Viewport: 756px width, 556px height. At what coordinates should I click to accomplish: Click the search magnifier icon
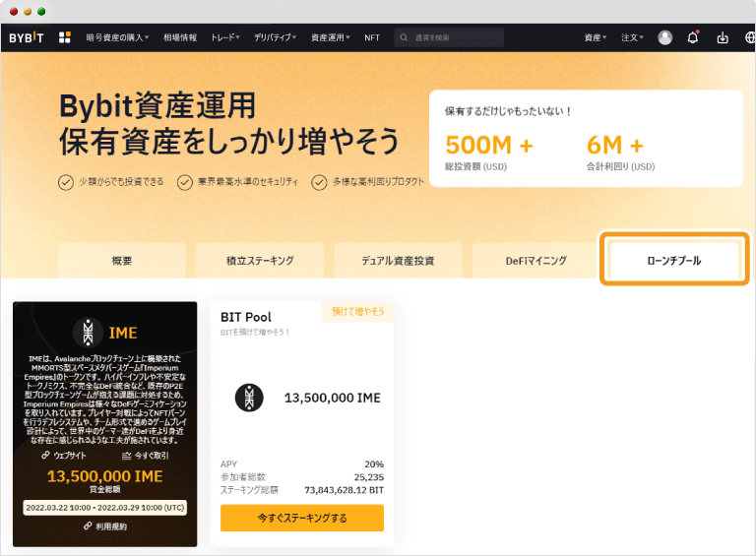point(404,37)
